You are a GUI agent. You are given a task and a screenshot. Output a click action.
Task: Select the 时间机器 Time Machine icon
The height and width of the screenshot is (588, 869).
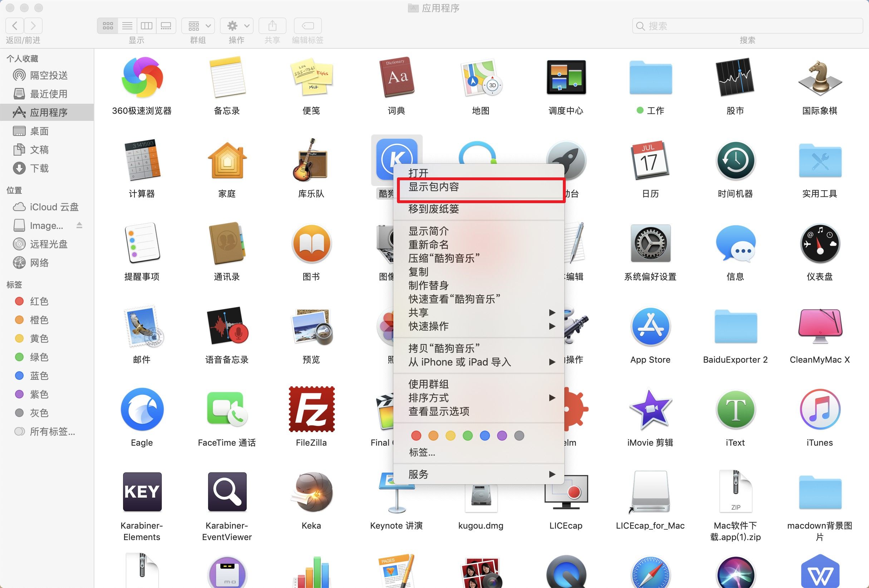pyautogui.click(x=735, y=160)
